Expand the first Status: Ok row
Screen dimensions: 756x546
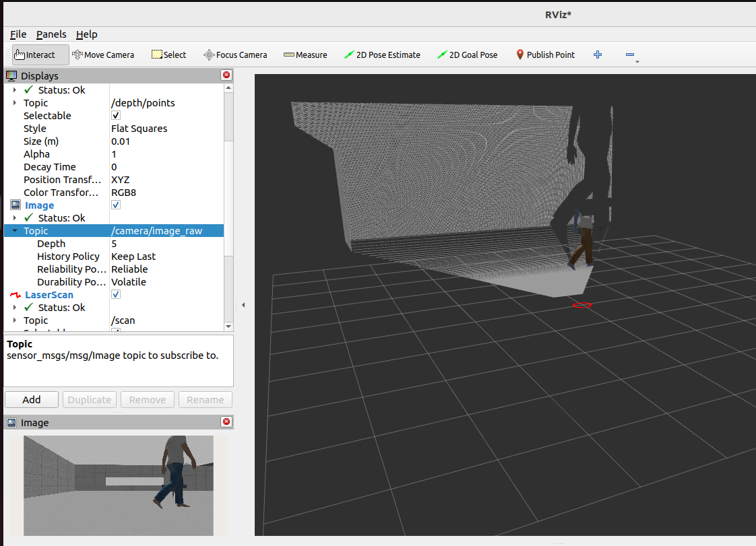click(15, 90)
